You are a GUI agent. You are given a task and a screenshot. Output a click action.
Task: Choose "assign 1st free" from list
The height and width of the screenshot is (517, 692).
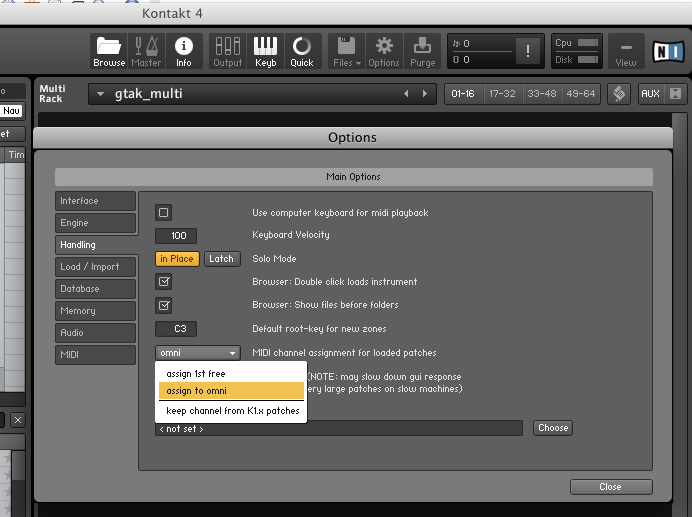coord(196,374)
